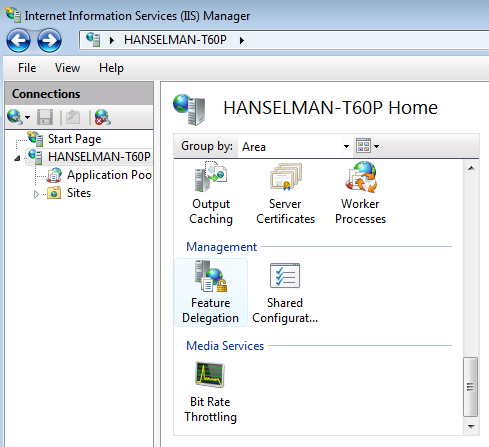Image resolution: width=489 pixels, height=447 pixels.
Task: Open the Feature Delegation icon
Action: pos(211,292)
